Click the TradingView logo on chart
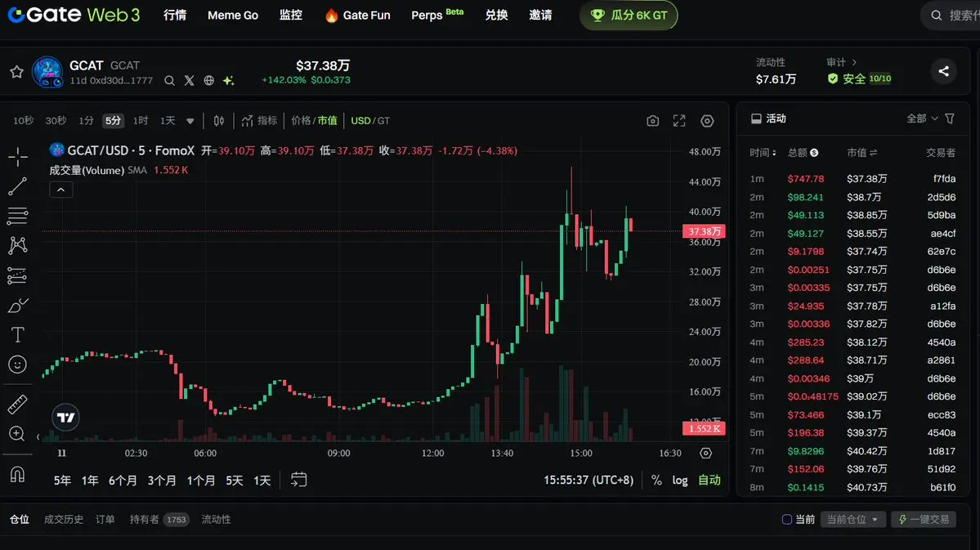Screen dimensions: 980x550 coord(65,418)
